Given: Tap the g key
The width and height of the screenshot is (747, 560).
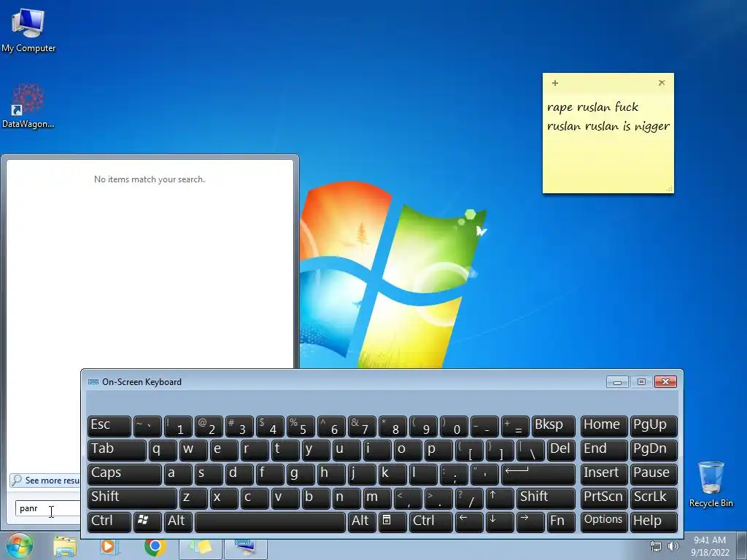Looking at the screenshot, I should (x=301, y=474).
